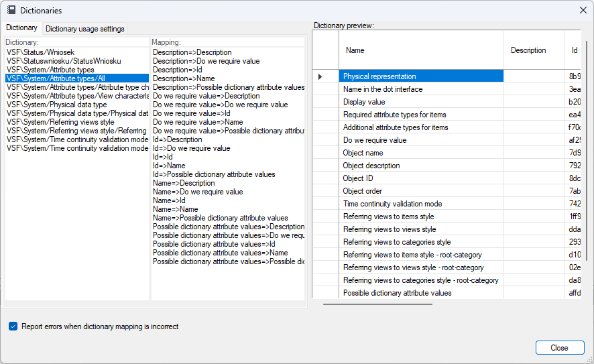Select VSF\System/Attribute types/View characteris entry
Viewport: 594px width, 364px height.
coord(77,96)
